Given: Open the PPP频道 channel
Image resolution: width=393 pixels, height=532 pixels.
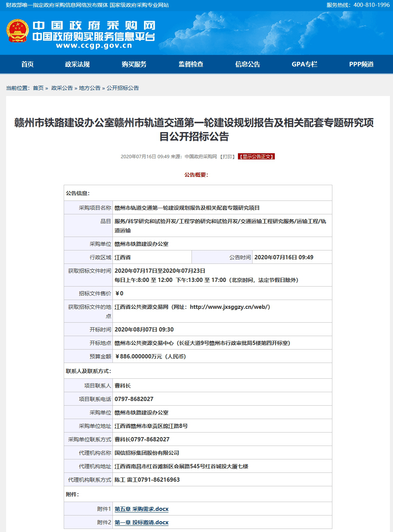Looking at the screenshot, I should (x=361, y=64).
